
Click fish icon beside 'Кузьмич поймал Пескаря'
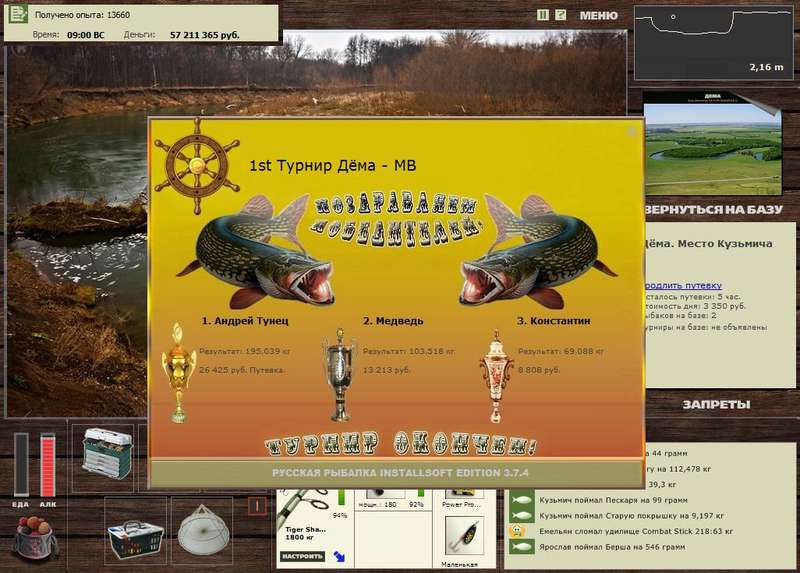coord(522,501)
